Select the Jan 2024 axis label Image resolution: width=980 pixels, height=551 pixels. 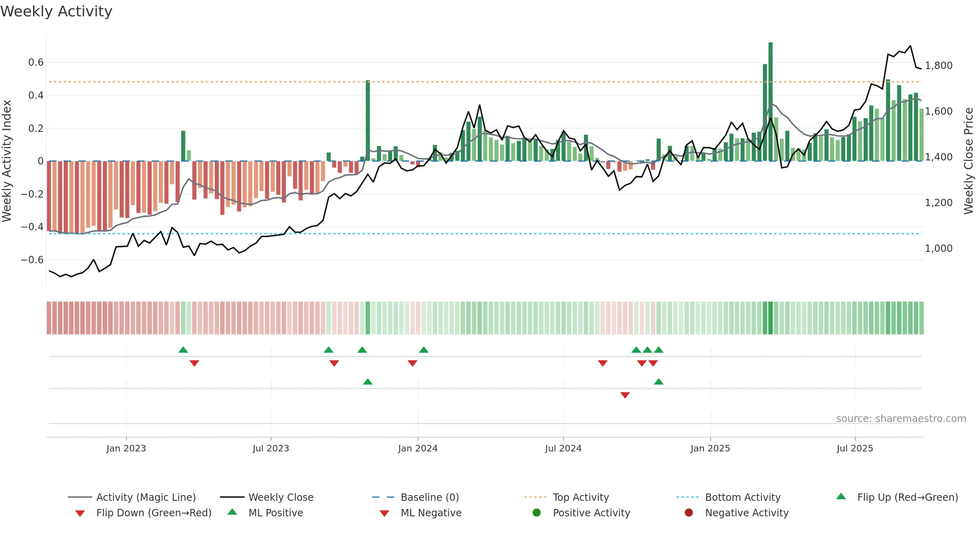[418, 448]
